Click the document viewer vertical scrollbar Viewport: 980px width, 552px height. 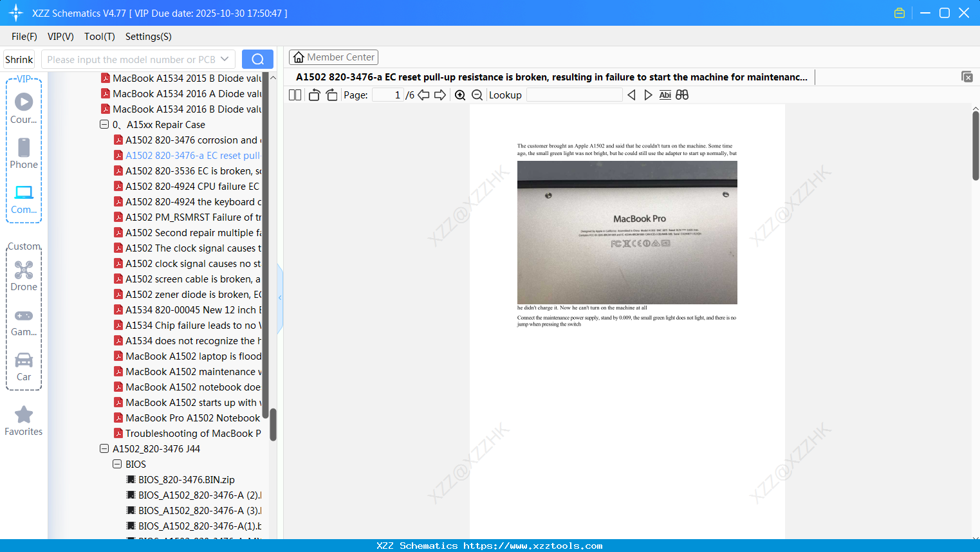click(x=975, y=145)
